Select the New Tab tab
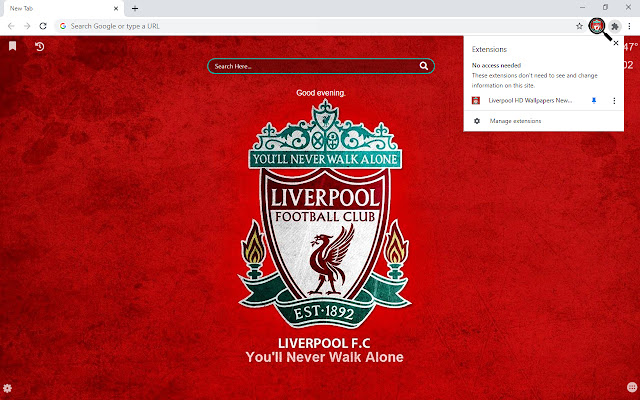640x400 pixels. (62, 9)
